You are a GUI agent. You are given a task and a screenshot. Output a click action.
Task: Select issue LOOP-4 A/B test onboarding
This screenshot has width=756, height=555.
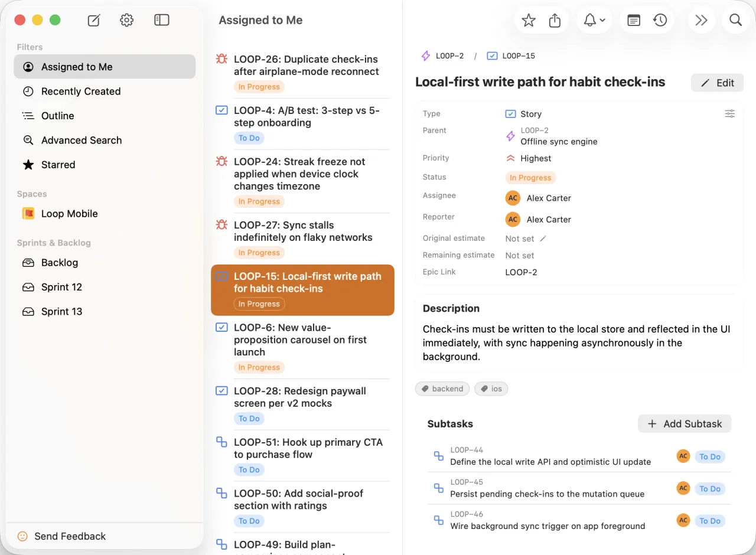[302, 124]
